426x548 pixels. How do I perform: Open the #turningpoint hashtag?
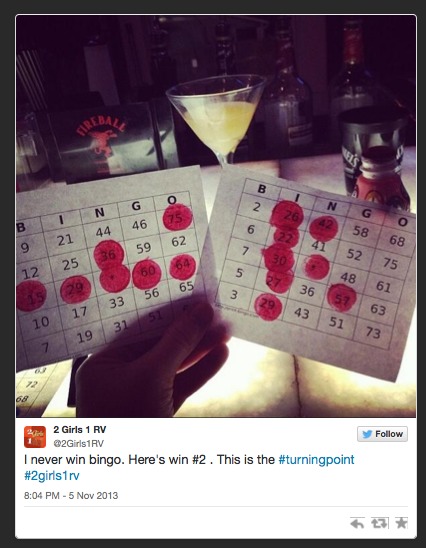click(316, 459)
